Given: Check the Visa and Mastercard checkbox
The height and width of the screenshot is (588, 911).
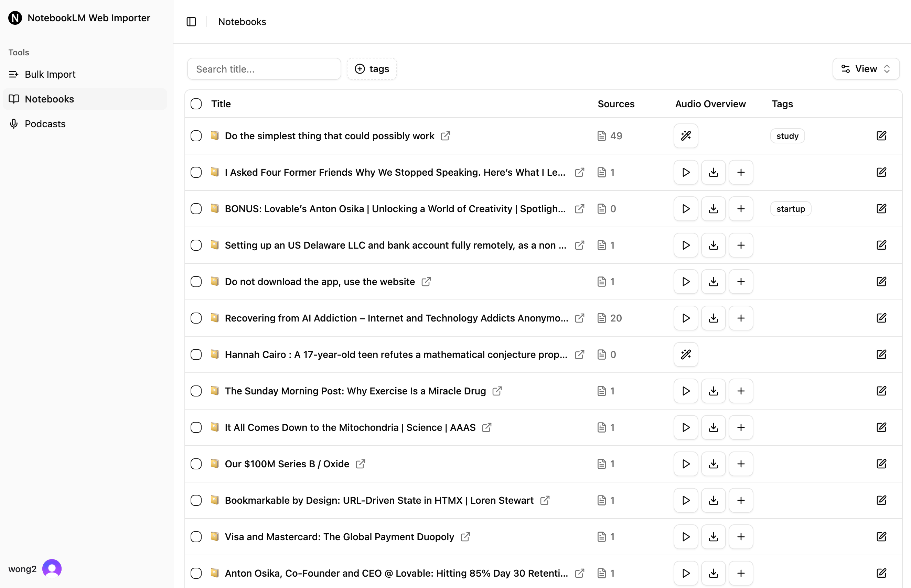Looking at the screenshot, I should click(196, 537).
